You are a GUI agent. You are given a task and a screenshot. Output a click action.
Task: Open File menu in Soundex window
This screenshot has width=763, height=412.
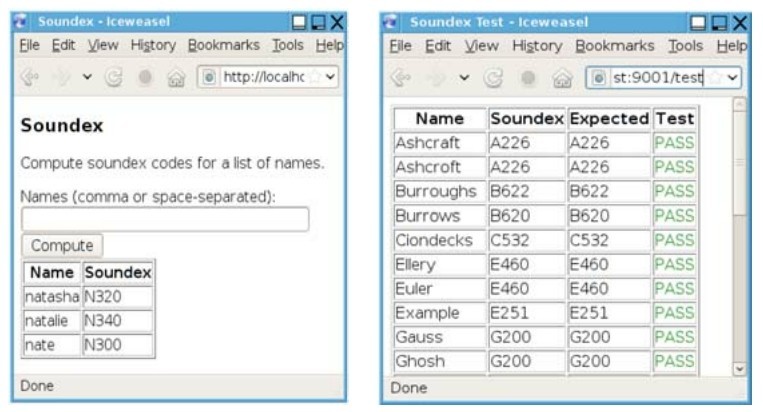pos(30,45)
